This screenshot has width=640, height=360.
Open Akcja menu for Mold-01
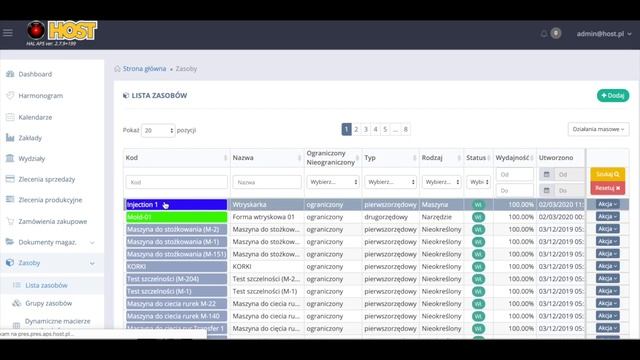pyautogui.click(x=607, y=216)
